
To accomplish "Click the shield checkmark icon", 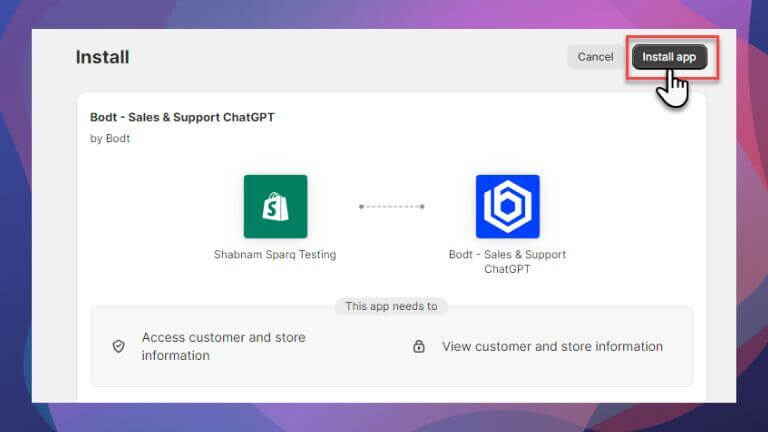I will point(119,346).
